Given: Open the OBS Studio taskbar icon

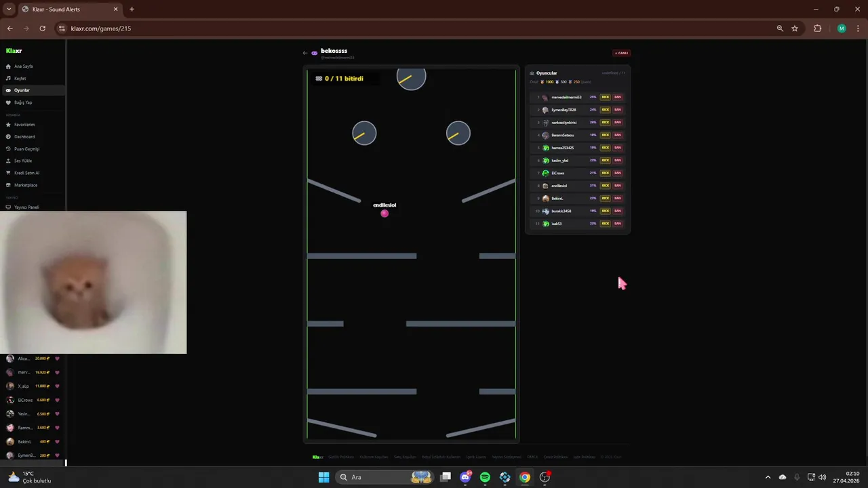Looking at the screenshot, I should point(545,477).
